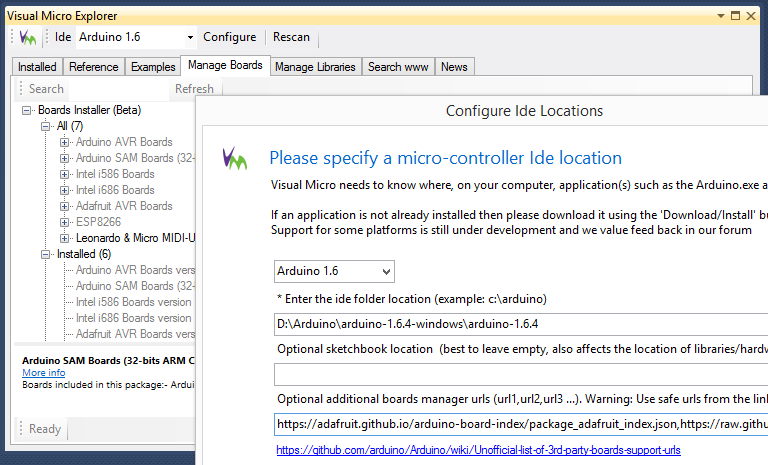Click the Ready status bar text
The image size is (768, 465).
pyautogui.click(x=45, y=429)
